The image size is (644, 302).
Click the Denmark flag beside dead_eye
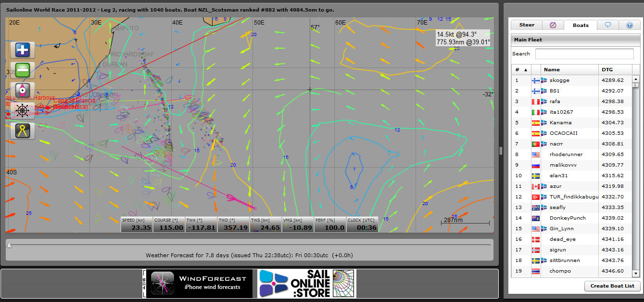point(536,239)
